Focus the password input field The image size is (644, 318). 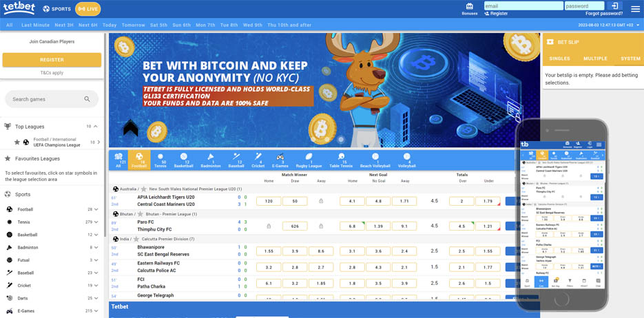(585, 6)
